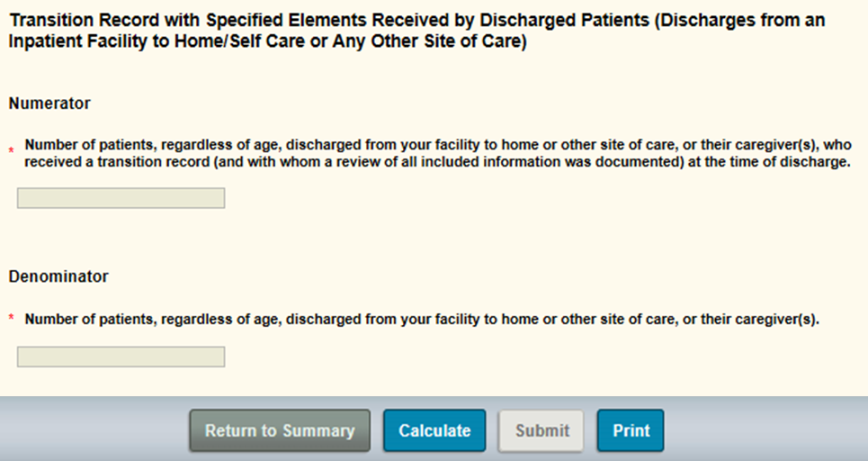The image size is (868, 461).
Task: Click the red asterisk beside Denominator description
Action: (13, 320)
